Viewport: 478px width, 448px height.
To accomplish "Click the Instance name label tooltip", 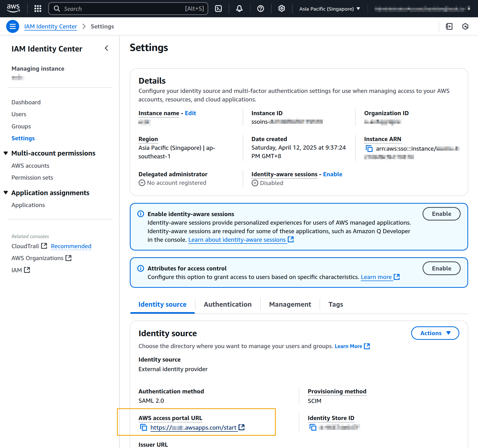I will click(x=159, y=113).
